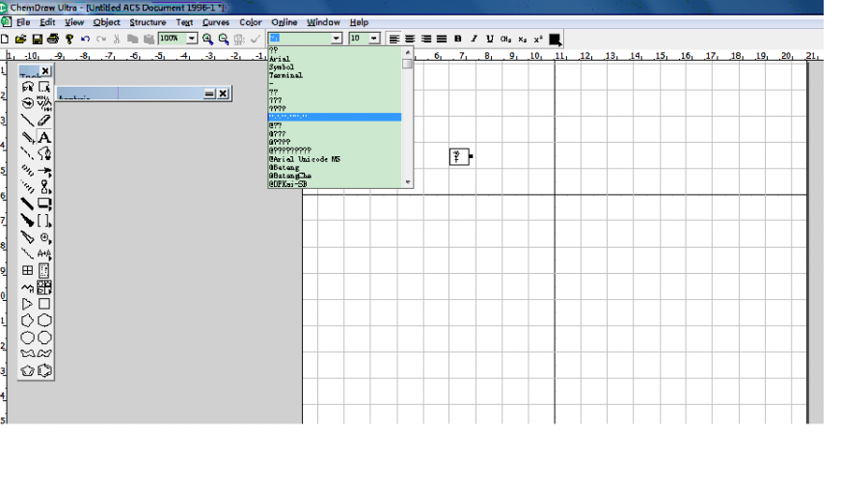Viewport: 868px width, 488px height.
Task: Select the Lasso tool in the Tools palette
Action: pyautogui.click(x=27, y=87)
